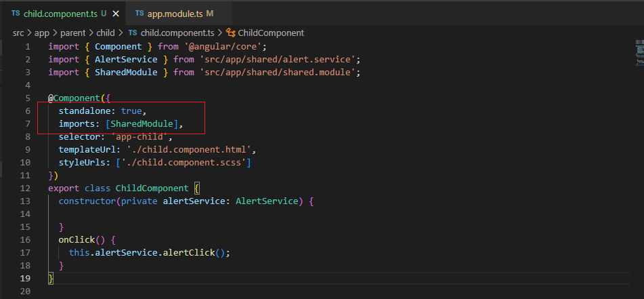Screen dimensions: 644x299
Task: Click the minimap code overview
Action: (x=640, y=53)
